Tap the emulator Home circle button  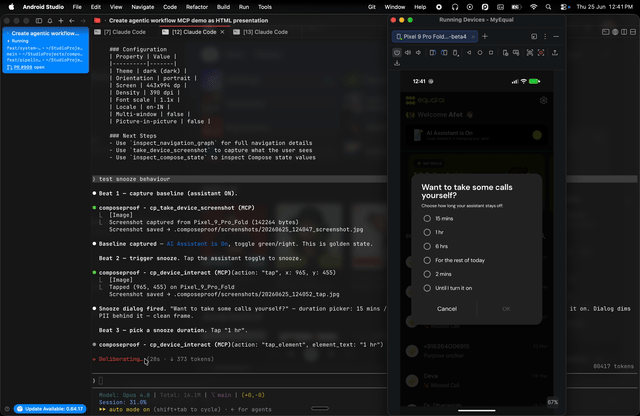pyautogui.click(x=480, y=53)
